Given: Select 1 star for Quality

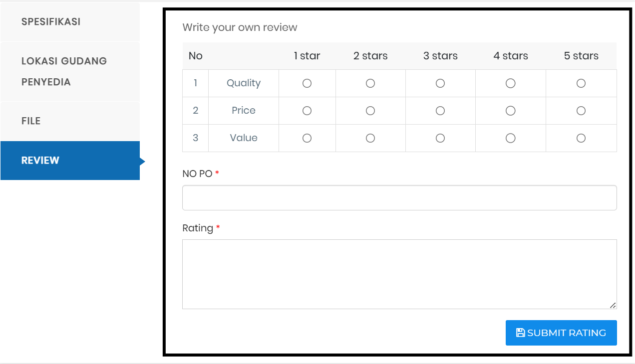Looking at the screenshot, I should (x=307, y=83).
